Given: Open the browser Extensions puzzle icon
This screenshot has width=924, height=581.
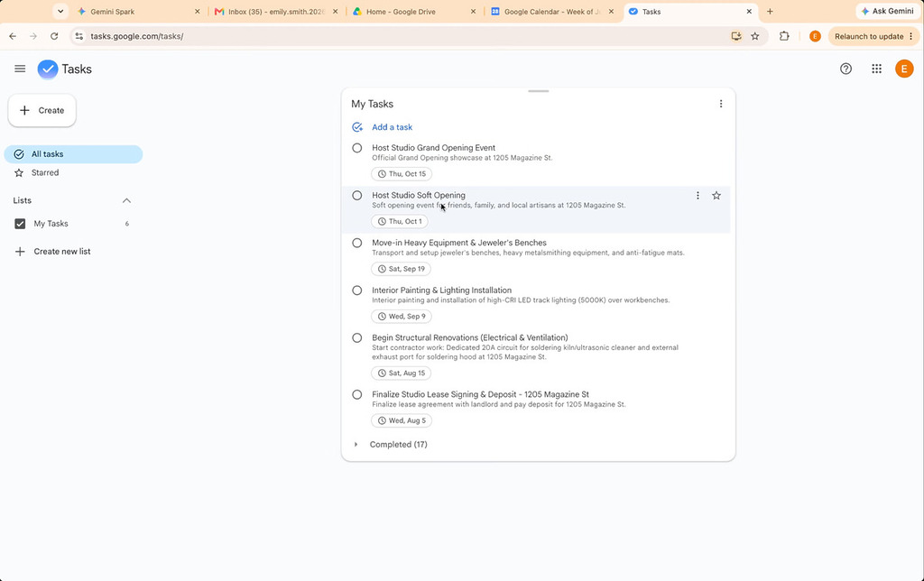Looking at the screenshot, I should tap(784, 36).
